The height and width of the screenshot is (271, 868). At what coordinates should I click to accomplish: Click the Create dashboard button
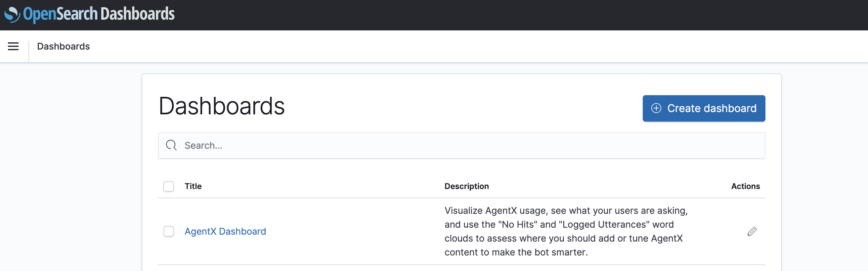[704, 108]
